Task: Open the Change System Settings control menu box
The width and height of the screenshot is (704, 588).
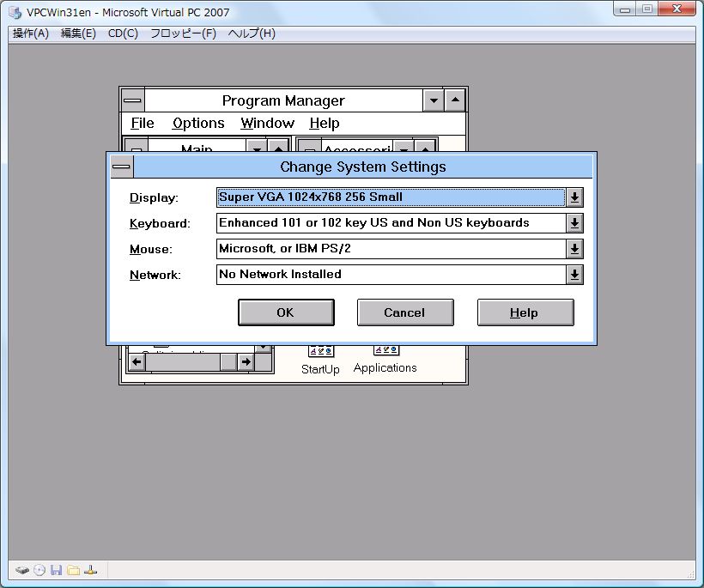Action: click(121, 167)
